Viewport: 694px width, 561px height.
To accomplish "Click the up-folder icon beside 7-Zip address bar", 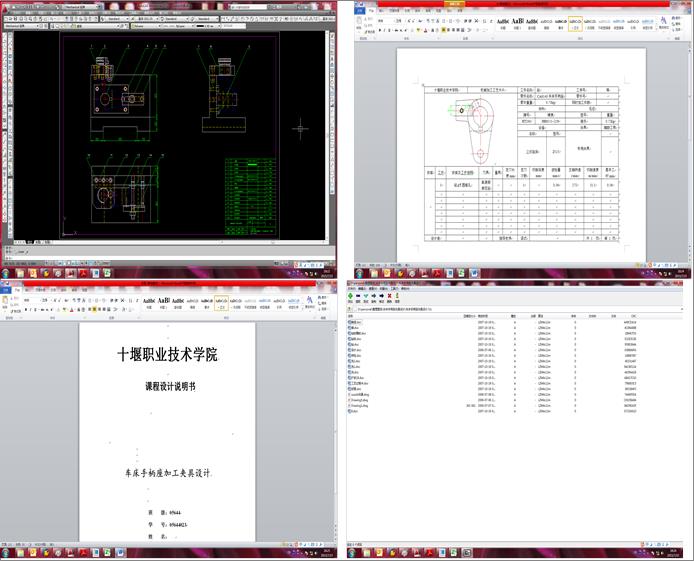I will (x=350, y=309).
